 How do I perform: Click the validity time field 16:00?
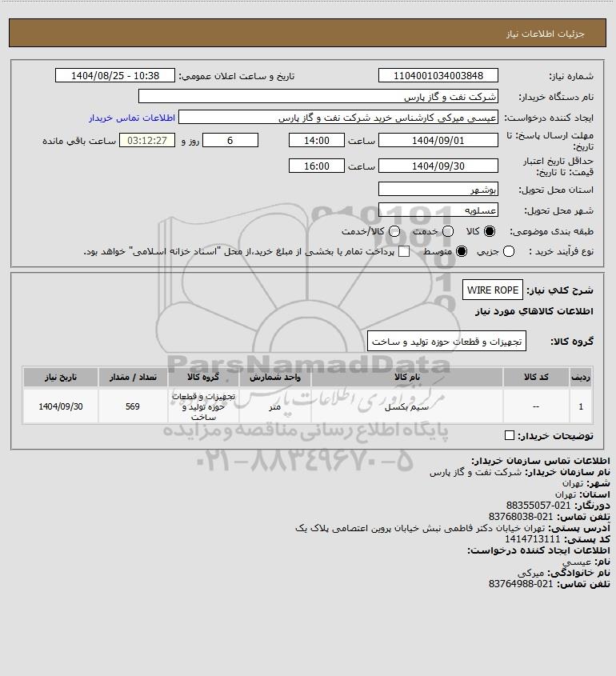click(317, 166)
